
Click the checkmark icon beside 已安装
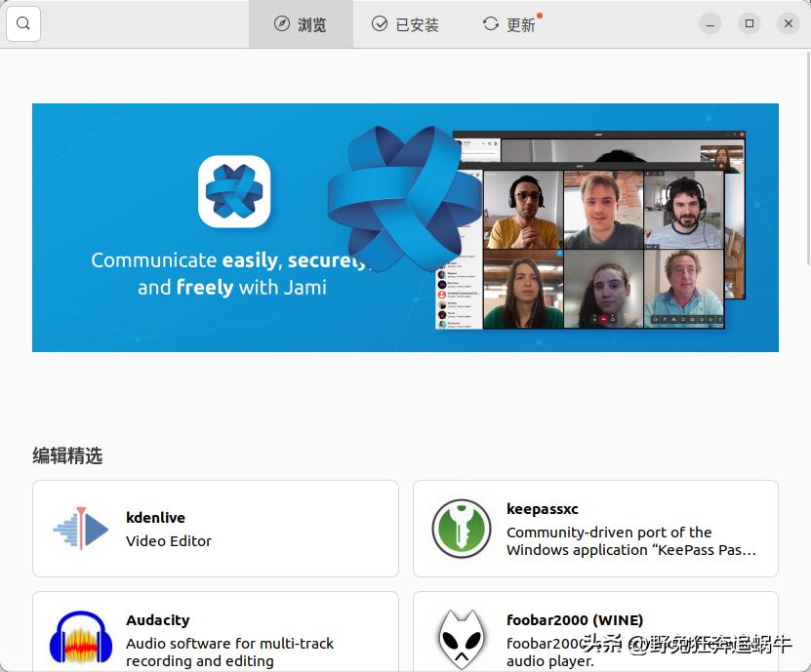380,23
